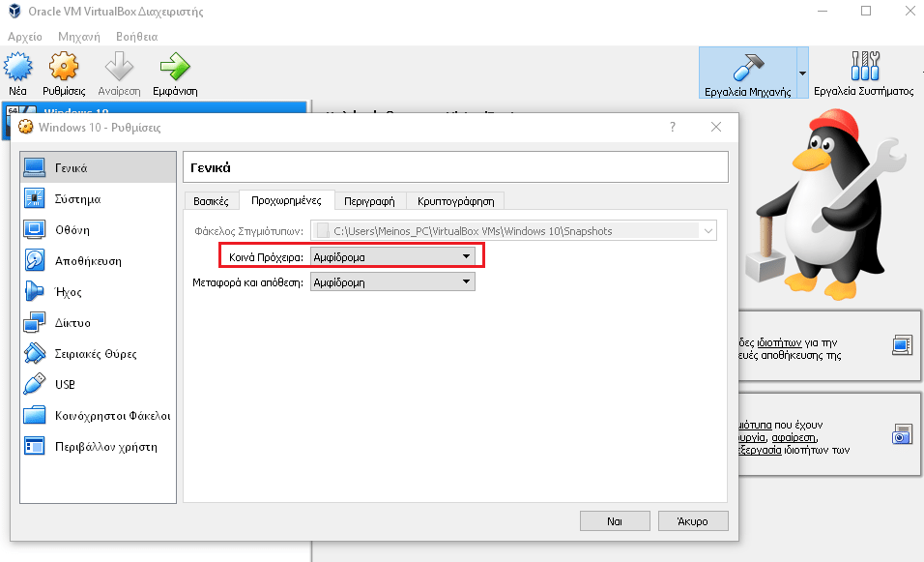
Task: Open the Μεταφορά και απόθεση dropdown
Action: 392,281
